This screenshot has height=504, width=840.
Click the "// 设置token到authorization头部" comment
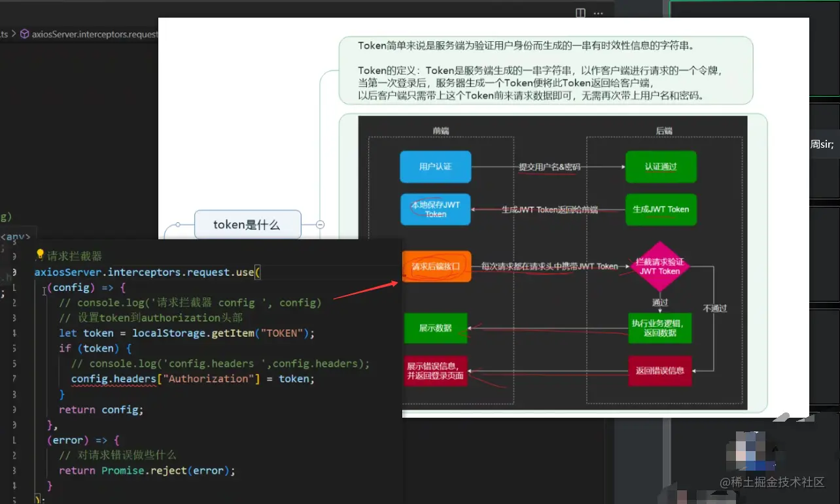coord(150,318)
